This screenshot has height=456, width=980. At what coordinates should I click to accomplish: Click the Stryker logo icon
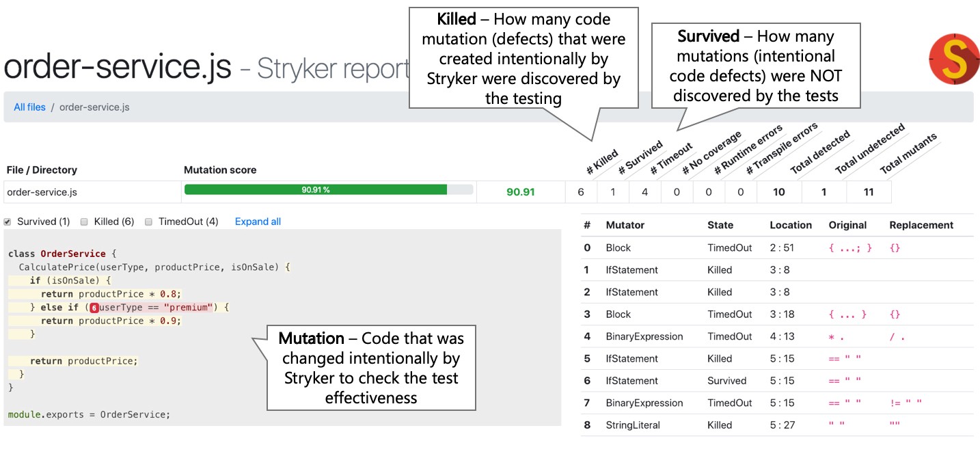[x=954, y=59]
